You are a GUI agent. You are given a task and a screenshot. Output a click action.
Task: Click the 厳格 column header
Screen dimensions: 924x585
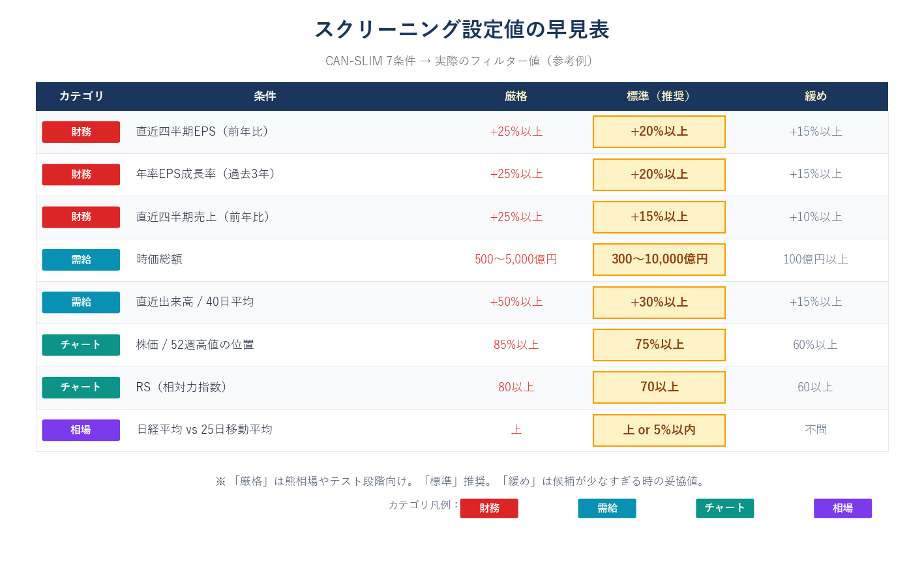(516, 96)
